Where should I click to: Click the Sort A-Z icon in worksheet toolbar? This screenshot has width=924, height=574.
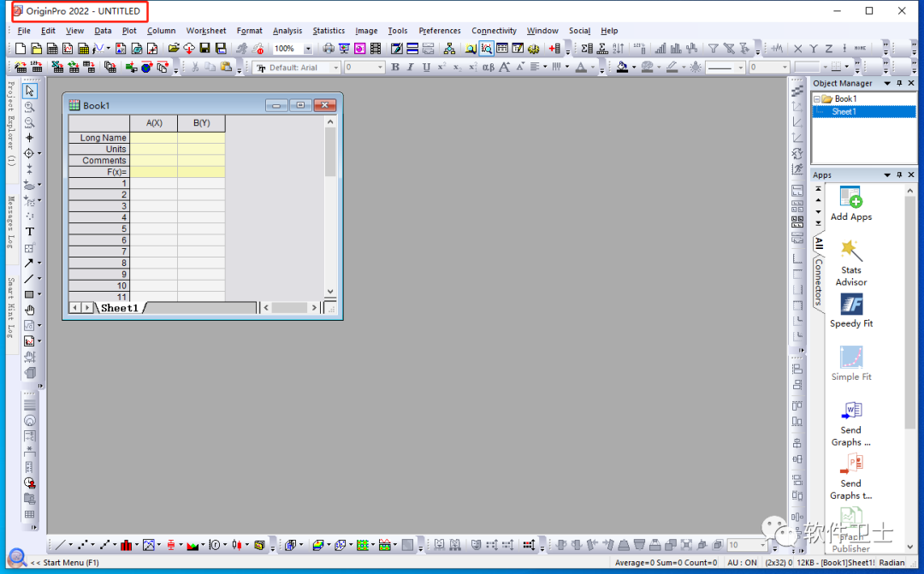(x=619, y=48)
